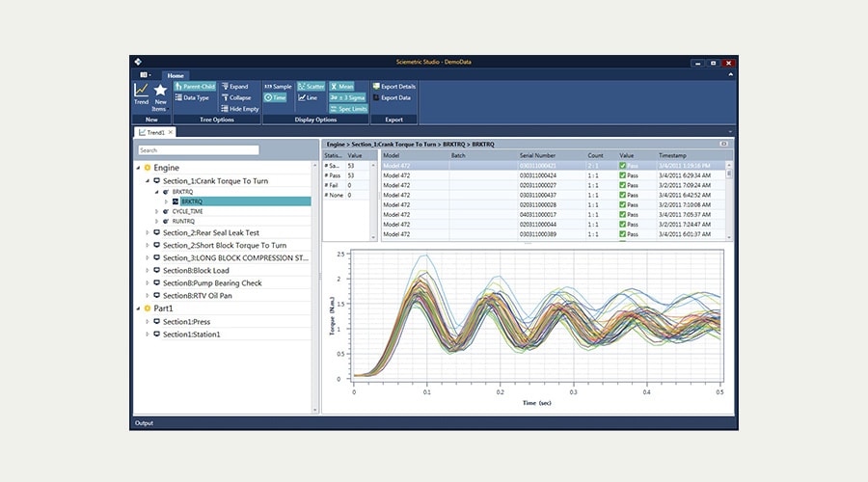The height and width of the screenshot is (482, 868).
Task: Click timestamp 3/4/2011 6:01:37 AM
Action: pos(684,234)
